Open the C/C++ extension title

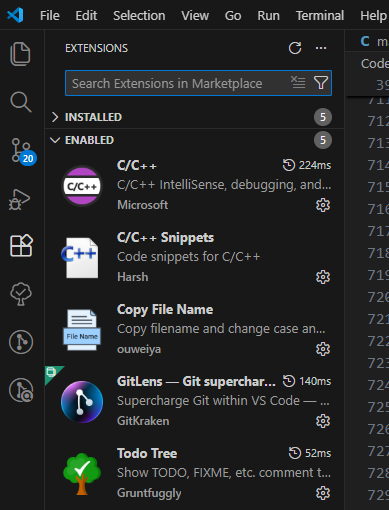137,165
